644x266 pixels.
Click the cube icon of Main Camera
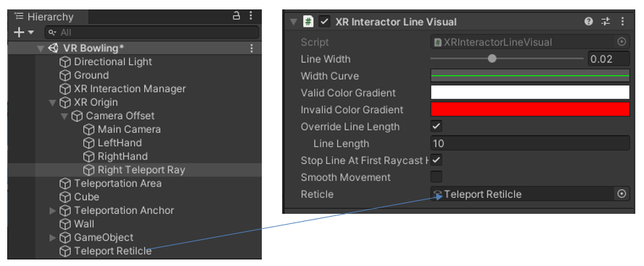tap(88, 130)
